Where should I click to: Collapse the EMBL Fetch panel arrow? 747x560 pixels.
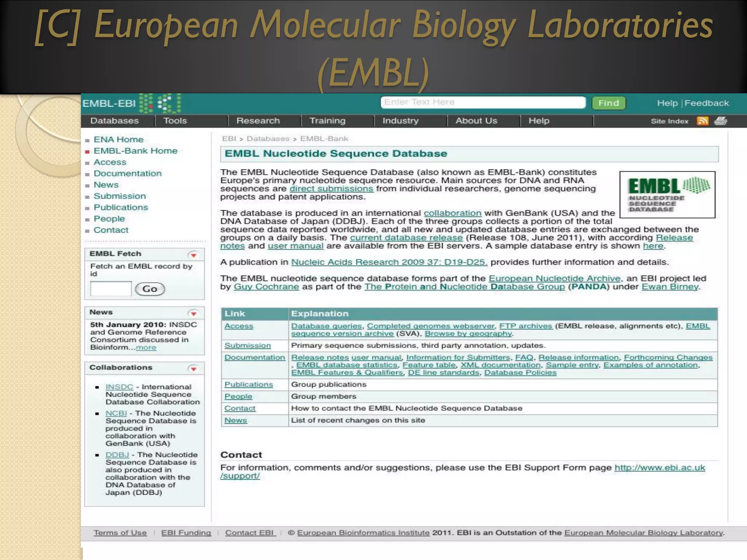[x=193, y=254]
